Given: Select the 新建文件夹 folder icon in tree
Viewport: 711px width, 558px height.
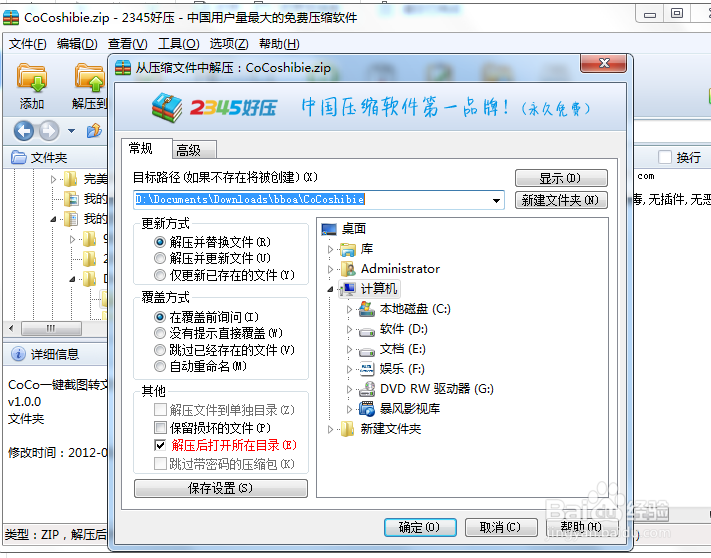Looking at the screenshot, I should click(x=348, y=429).
